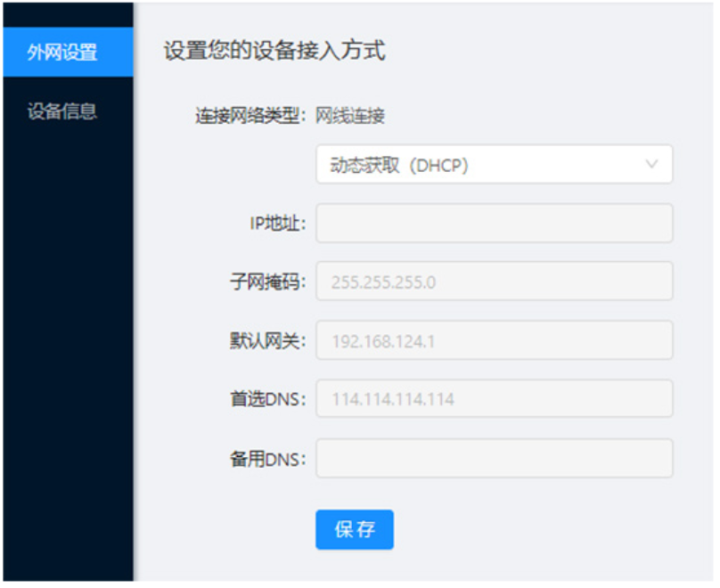
Task: Click the IP地址 label
Action: tap(278, 224)
